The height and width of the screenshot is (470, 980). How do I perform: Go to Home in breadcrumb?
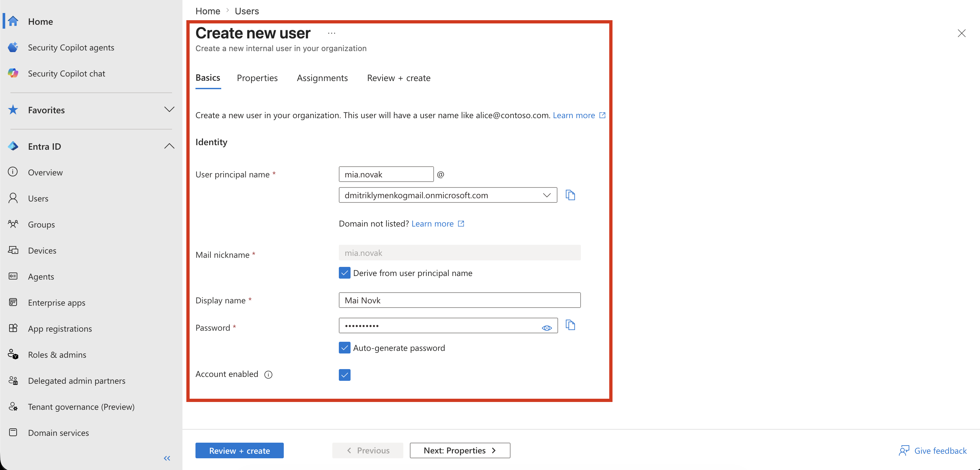click(208, 11)
